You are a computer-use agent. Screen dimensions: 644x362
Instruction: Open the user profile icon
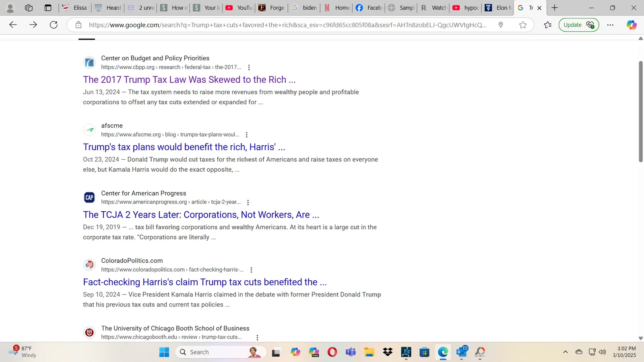click(x=10, y=8)
